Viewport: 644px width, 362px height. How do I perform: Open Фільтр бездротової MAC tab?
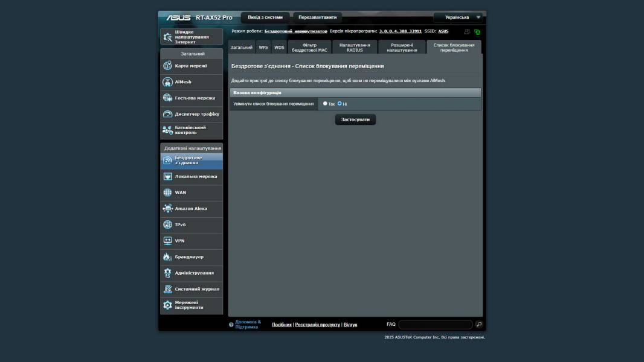(309, 47)
